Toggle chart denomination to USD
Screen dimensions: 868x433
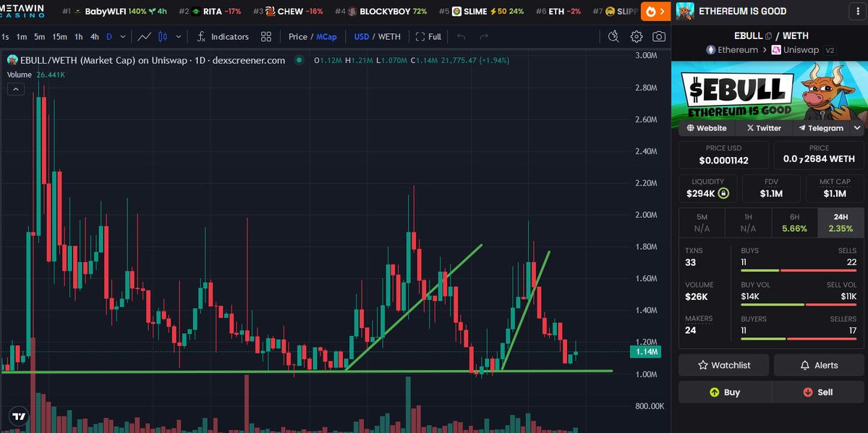click(361, 36)
